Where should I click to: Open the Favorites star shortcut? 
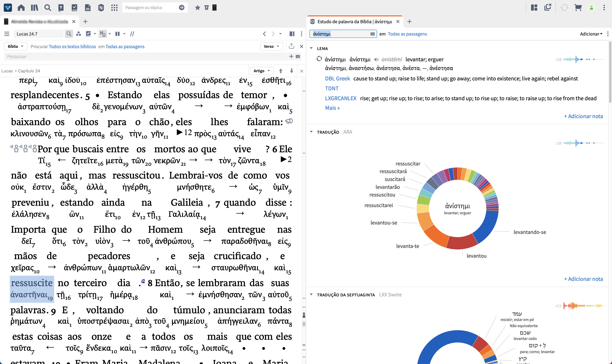(x=197, y=8)
